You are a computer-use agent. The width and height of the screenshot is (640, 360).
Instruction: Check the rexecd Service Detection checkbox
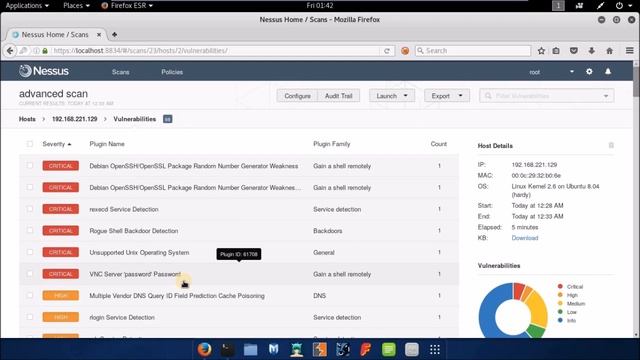click(29, 209)
